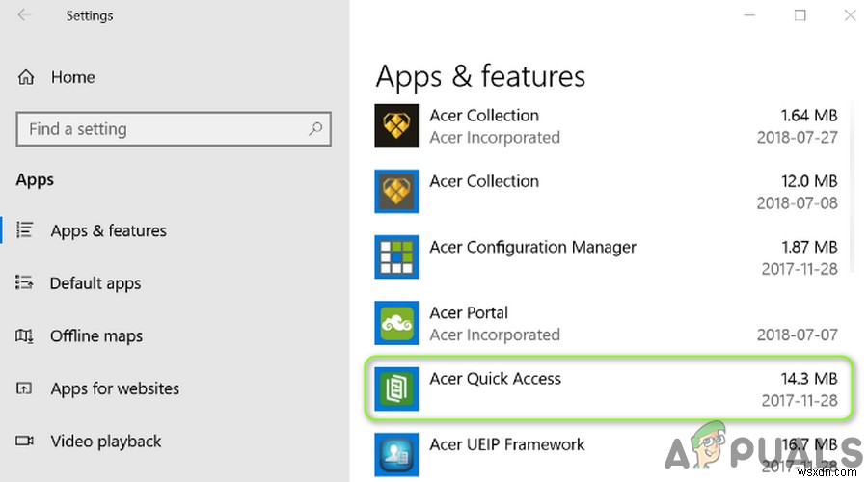Viewport: 868px width, 482px height.
Task: Click the Acer UEIP Framework icon
Action: tap(396, 455)
